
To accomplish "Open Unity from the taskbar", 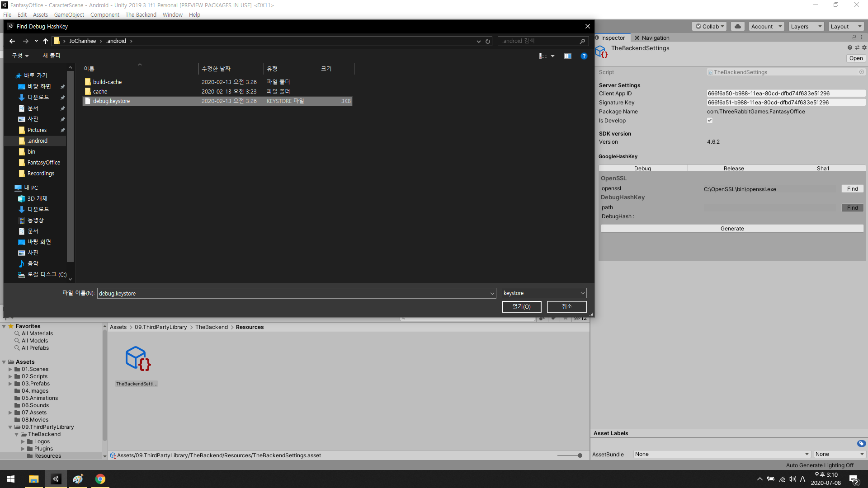I will click(x=56, y=479).
